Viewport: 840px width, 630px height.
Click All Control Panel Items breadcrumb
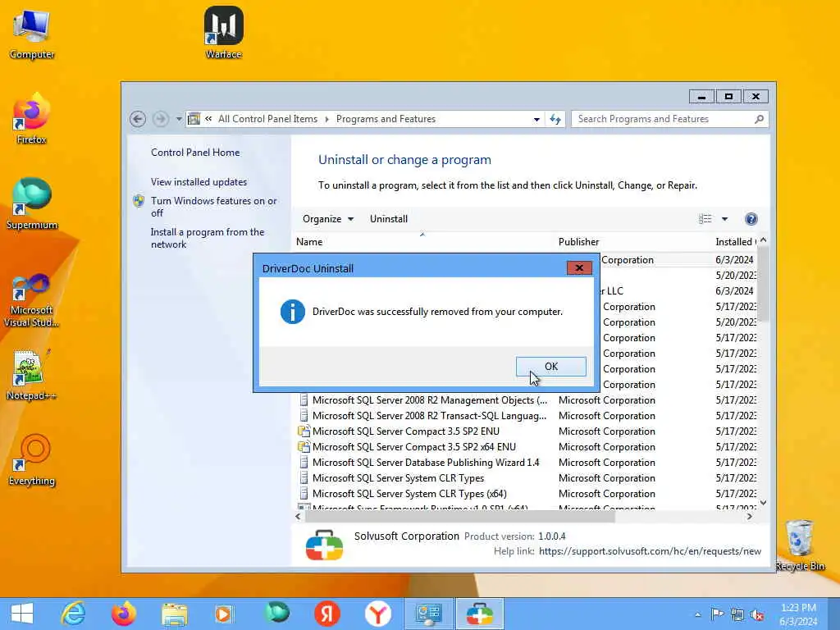coord(267,119)
